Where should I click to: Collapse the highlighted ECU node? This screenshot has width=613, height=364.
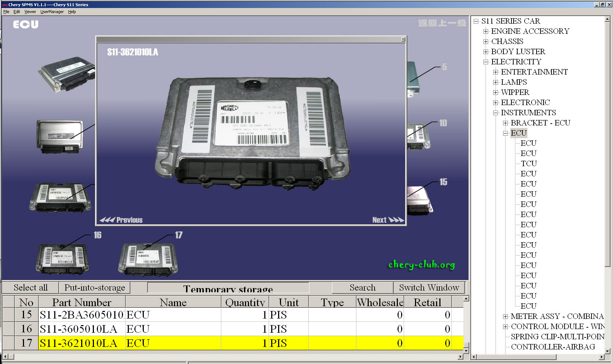point(505,133)
